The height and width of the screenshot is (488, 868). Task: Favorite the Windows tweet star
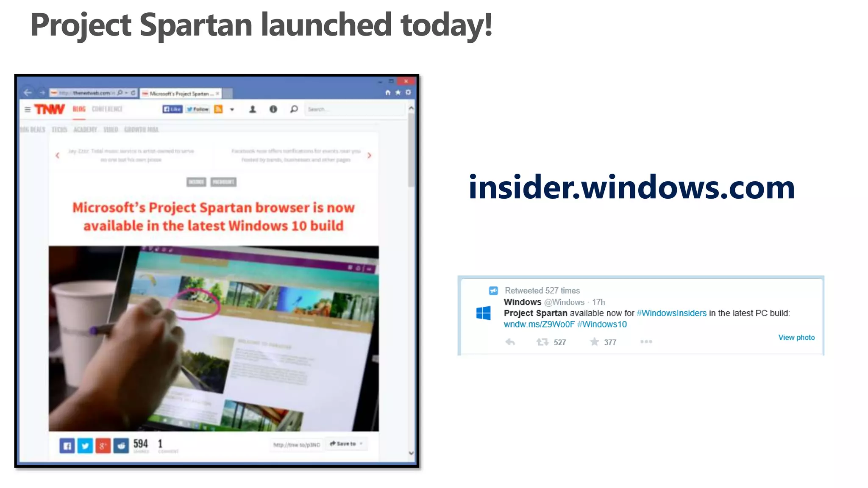point(595,342)
